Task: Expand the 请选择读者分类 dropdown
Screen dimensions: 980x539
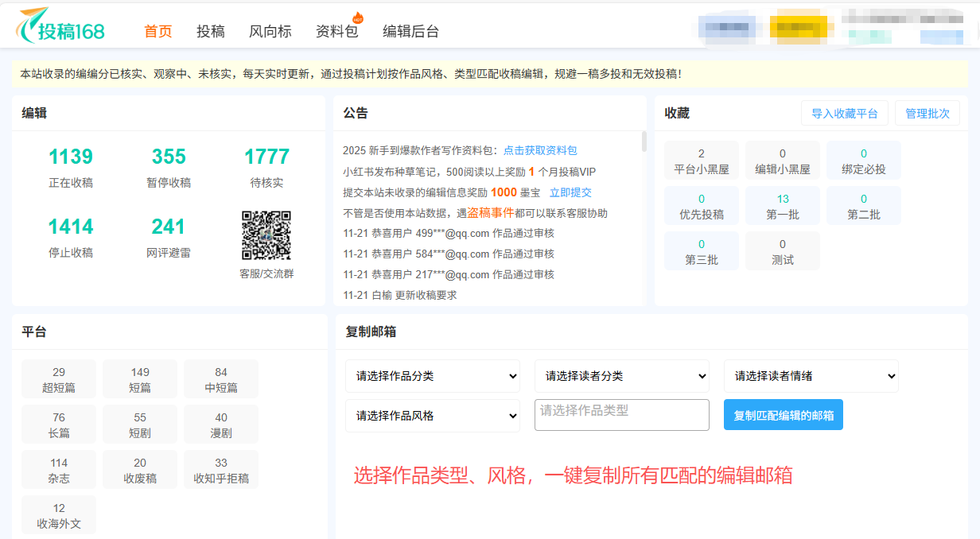Action: click(x=621, y=376)
